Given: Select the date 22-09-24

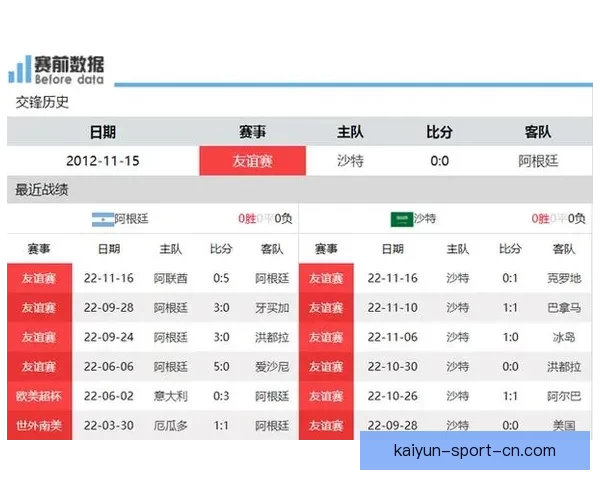Looking at the screenshot, I should click(109, 337).
